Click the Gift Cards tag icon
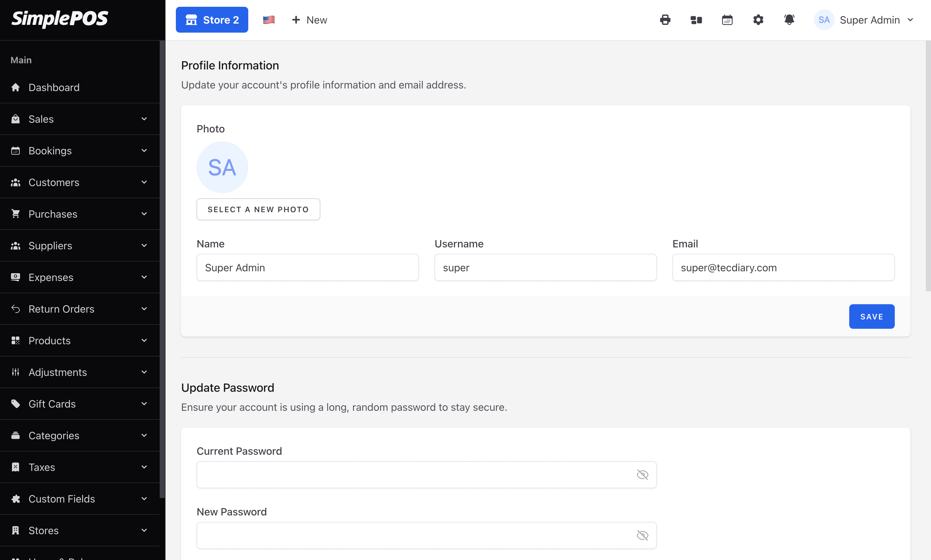Screen dimensions: 931x560 click(16, 404)
